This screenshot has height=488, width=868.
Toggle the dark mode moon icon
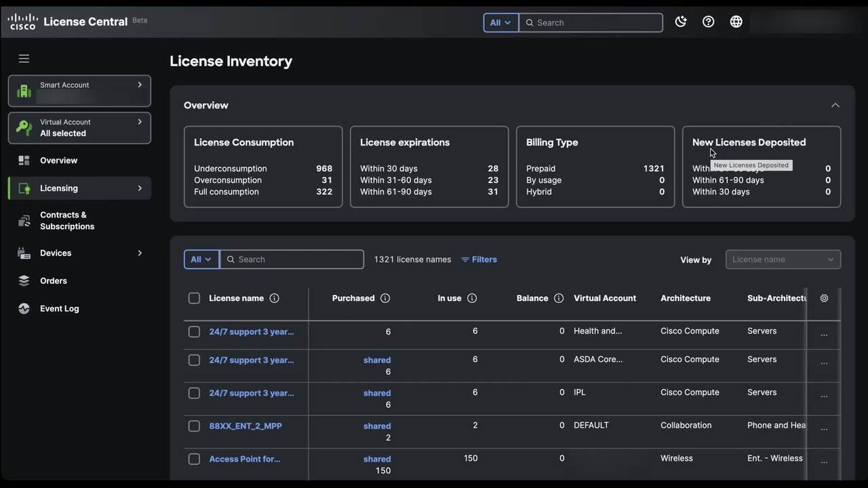pos(681,22)
